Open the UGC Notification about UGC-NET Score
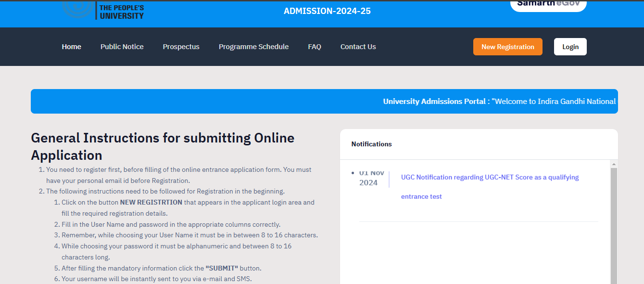644x284 pixels. [x=490, y=177]
